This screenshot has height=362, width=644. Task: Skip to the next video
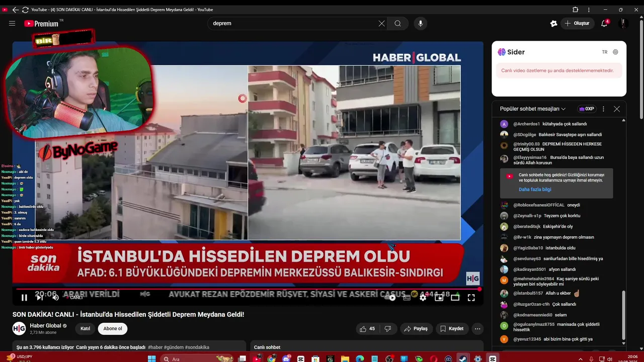pos(40,298)
